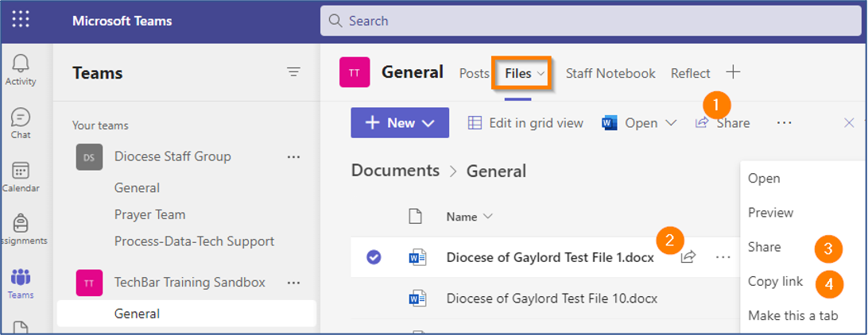
Task: Open Process-Data-Tech Support channel
Action: click(194, 241)
